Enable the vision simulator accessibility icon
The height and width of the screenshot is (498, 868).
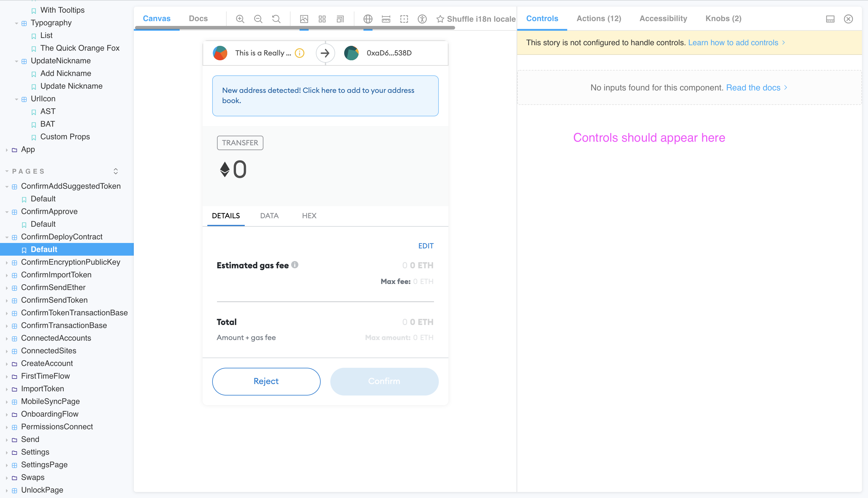tap(422, 19)
